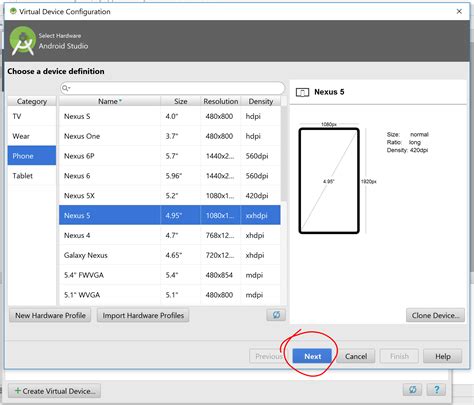
Task: Select Nexus 4 device row
Action: point(170,235)
